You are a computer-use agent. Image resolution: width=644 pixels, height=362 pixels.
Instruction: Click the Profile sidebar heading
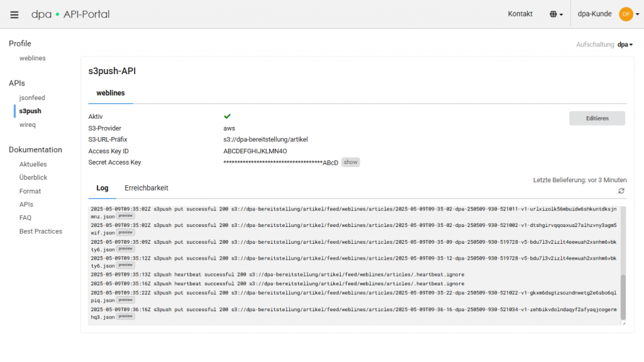coord(20,43)
